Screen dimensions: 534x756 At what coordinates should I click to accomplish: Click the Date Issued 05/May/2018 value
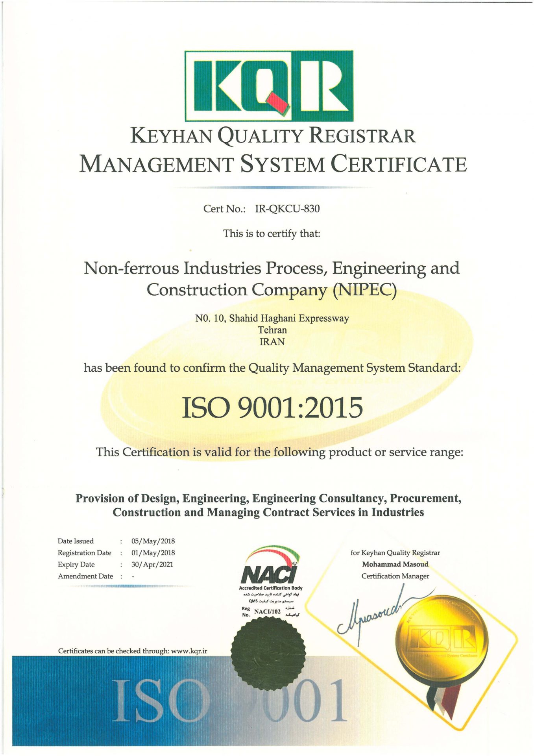(153, 541)
